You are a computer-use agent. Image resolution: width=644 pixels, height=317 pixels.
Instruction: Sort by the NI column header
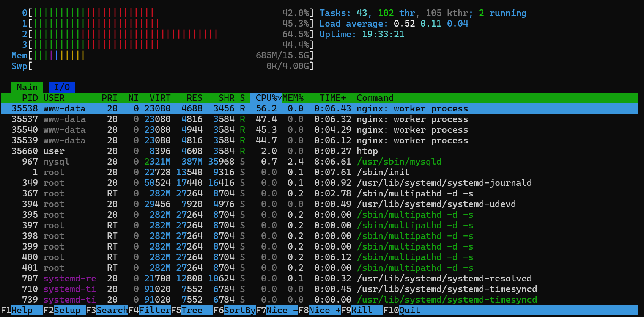(134, 98)
